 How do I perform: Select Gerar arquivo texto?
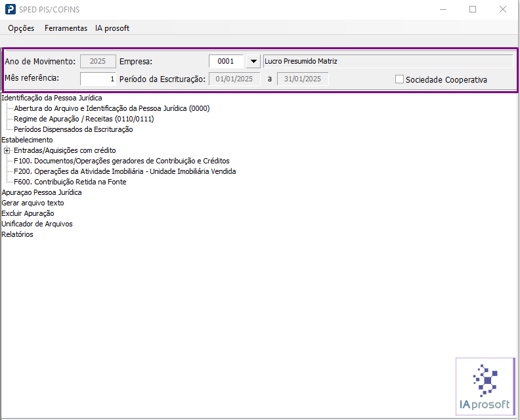pyautogui.click(x=33, y=203)
